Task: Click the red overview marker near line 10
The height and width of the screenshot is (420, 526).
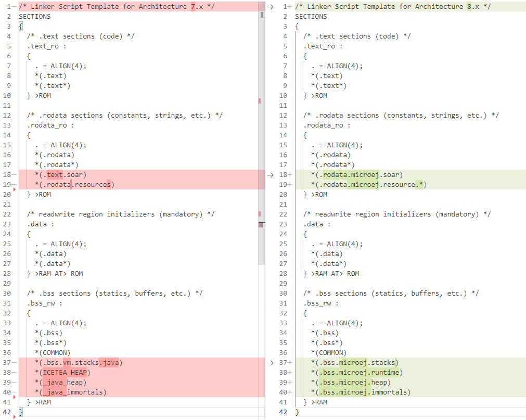Action: point(260,100)
